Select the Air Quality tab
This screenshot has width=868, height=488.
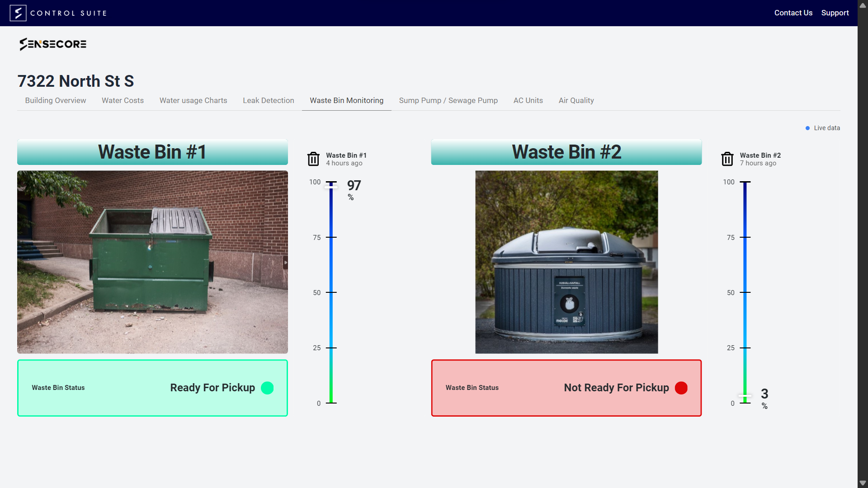tap(576, 100)
